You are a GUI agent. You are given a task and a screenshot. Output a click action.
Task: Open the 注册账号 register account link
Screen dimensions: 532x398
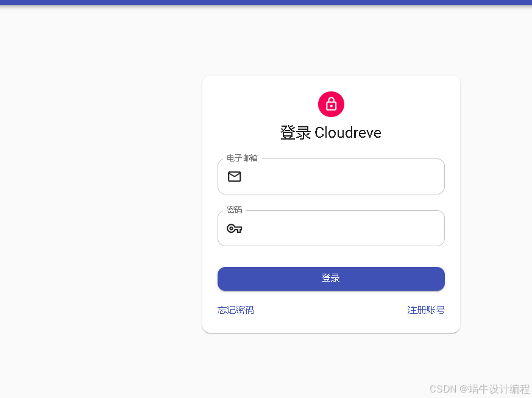pos(426,310)
